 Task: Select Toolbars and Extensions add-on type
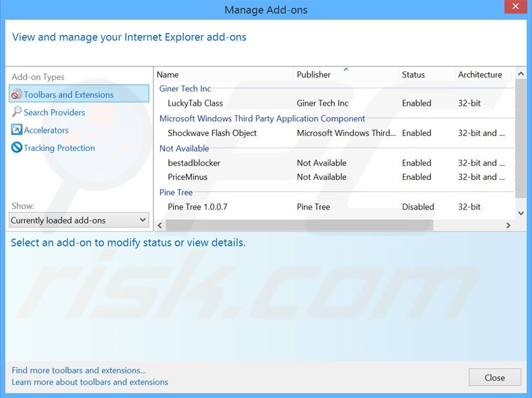point(79,94)
